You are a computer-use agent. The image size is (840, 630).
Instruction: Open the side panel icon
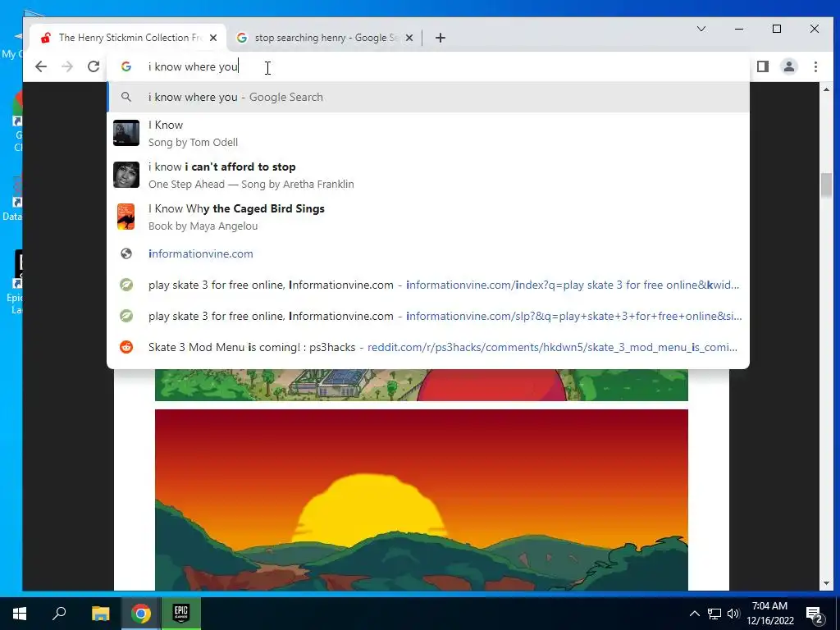[x=763, y=66]
